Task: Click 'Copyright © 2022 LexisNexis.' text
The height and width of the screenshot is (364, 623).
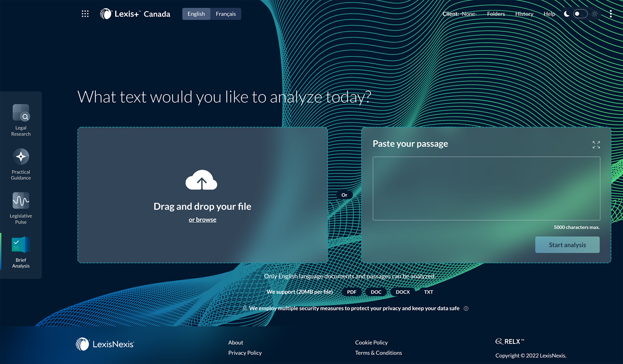Action: [x=531, y=356]
